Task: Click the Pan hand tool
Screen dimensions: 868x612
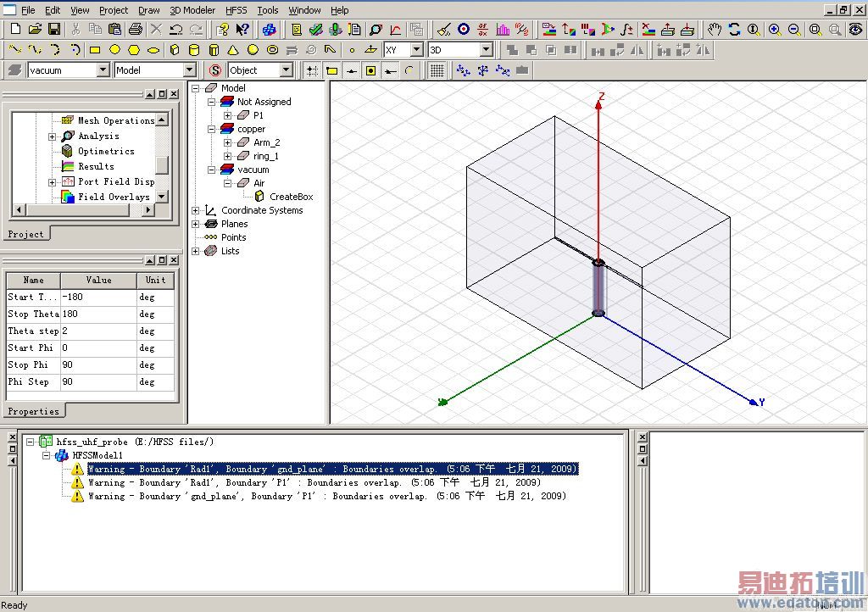Action: [715, 30]
